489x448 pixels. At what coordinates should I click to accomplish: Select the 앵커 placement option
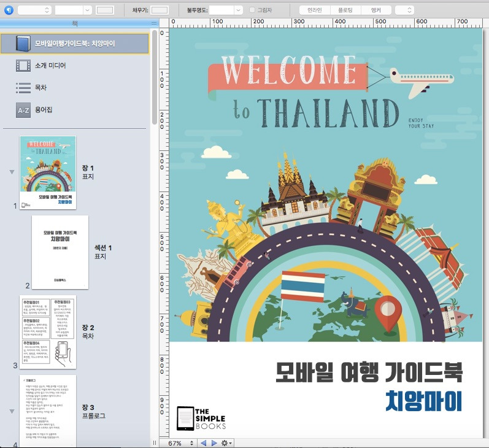375,10
